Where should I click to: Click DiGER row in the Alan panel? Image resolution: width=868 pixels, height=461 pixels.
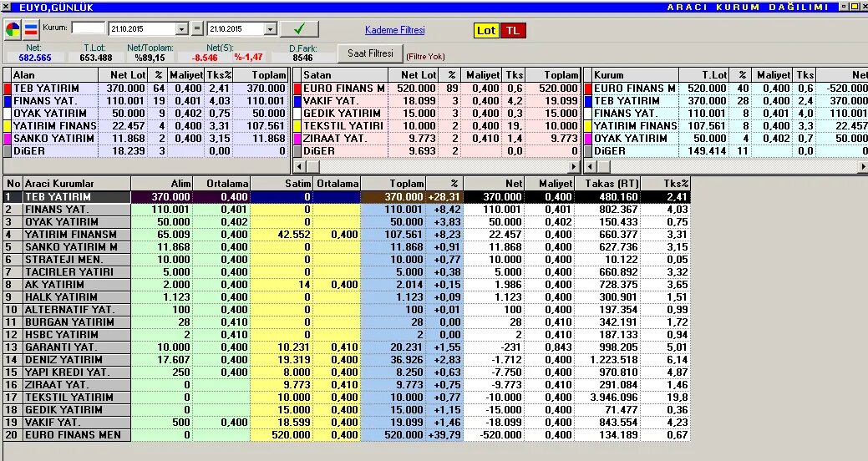(147, 151)
